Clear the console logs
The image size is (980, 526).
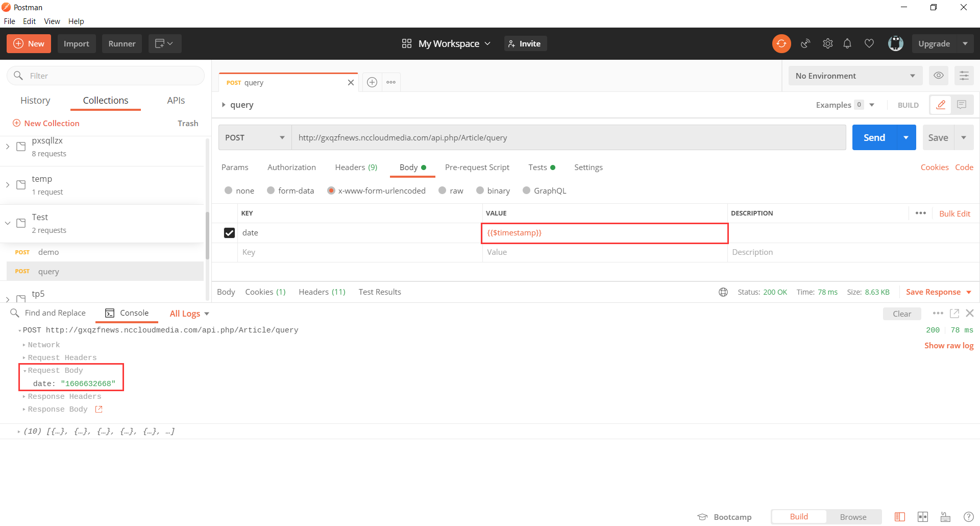click(902, 314)
